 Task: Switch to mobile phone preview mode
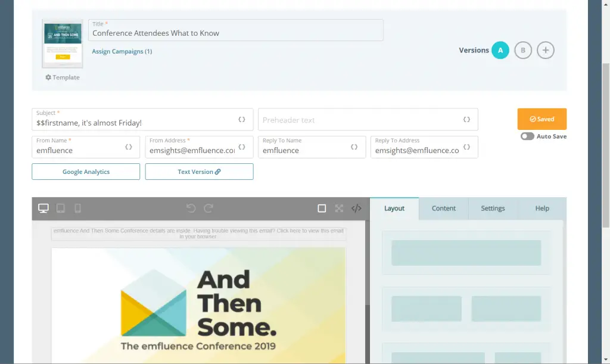(78, 209)
